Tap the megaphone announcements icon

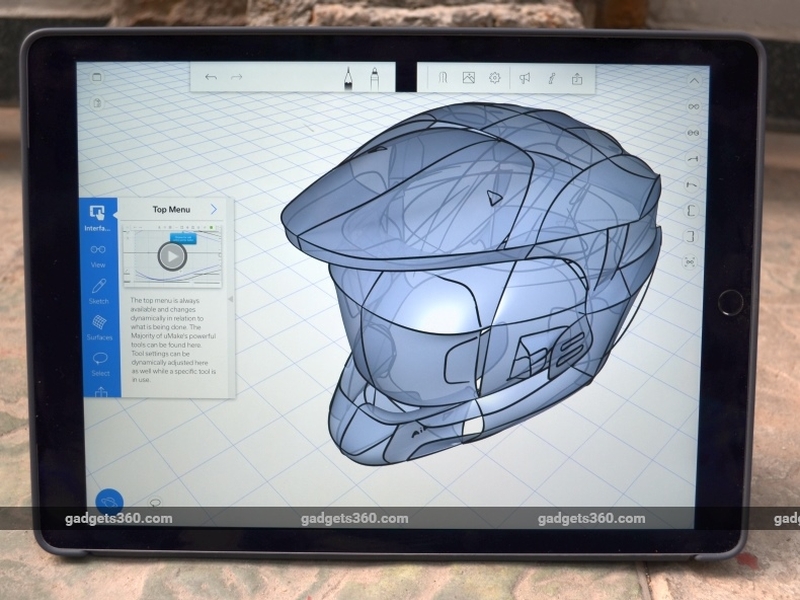(523, 77)
